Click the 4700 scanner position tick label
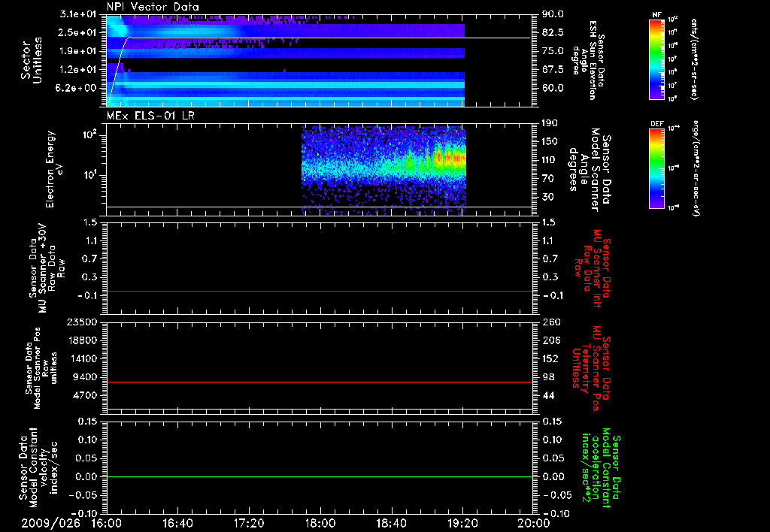 [85, 395]
